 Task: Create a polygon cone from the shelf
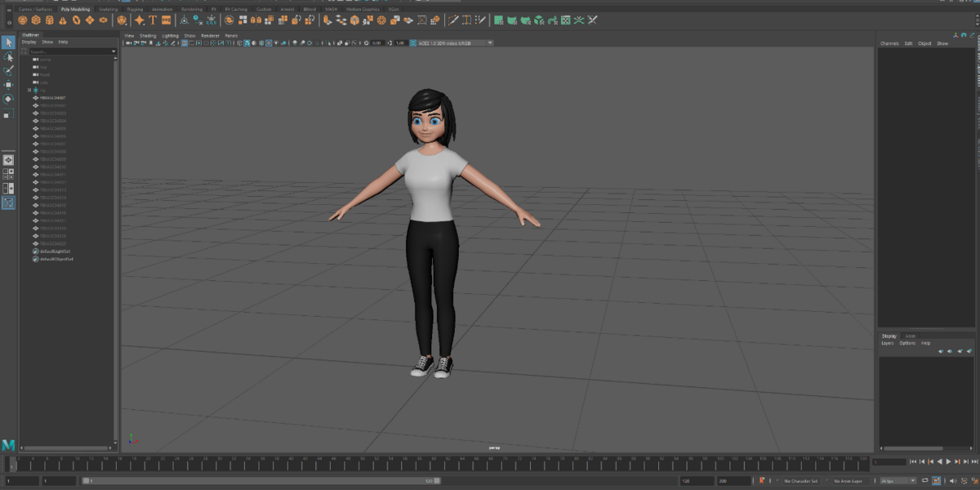(x=63, y=20)
